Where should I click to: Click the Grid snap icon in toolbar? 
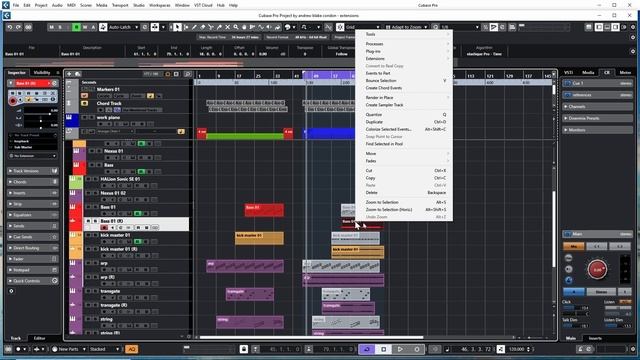[340, 27]
